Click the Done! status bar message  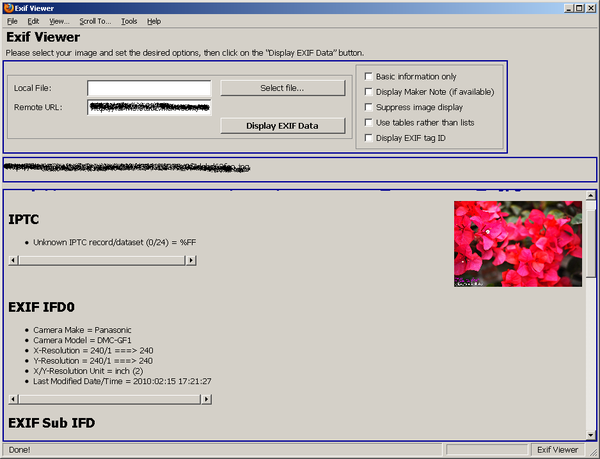tap(20, 450)
